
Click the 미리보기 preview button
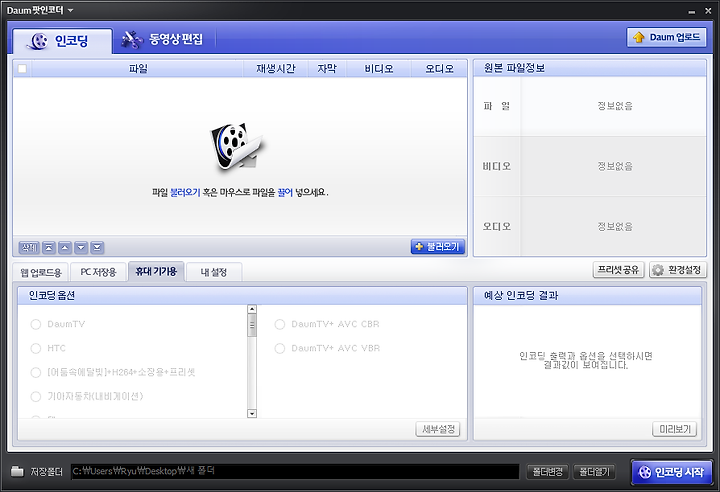(x=675, y=429)
